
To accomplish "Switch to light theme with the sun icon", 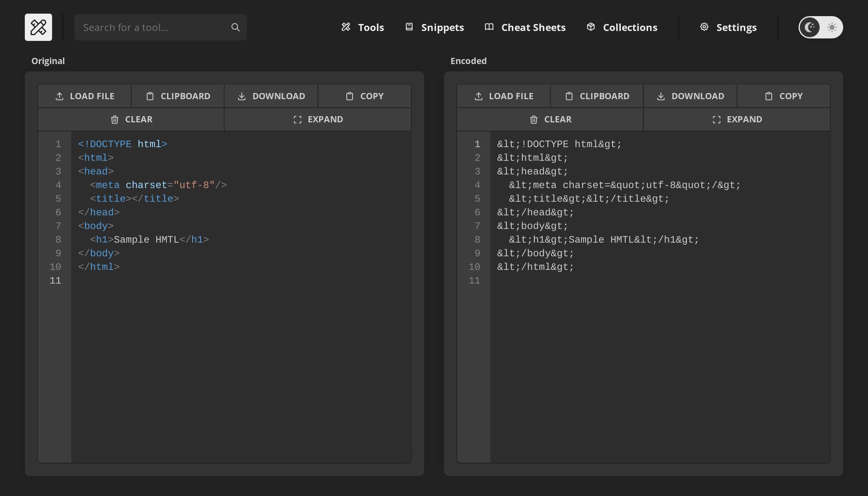I will (831, 27).
